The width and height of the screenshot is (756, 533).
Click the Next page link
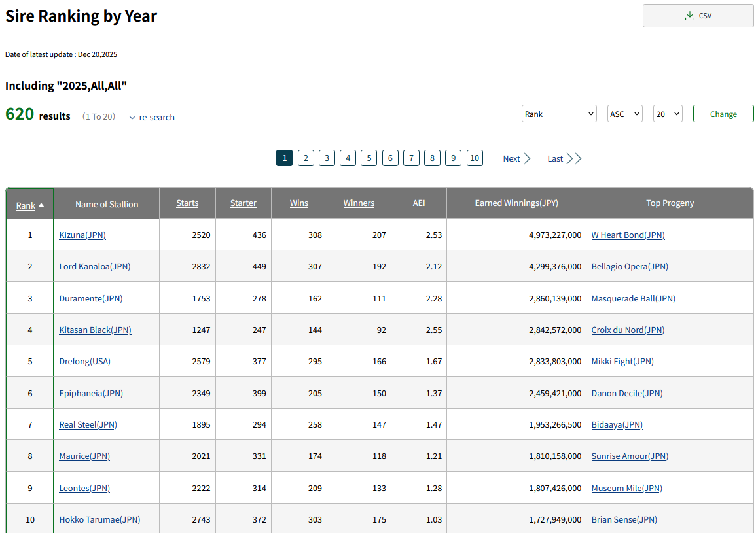click(512, 158)
